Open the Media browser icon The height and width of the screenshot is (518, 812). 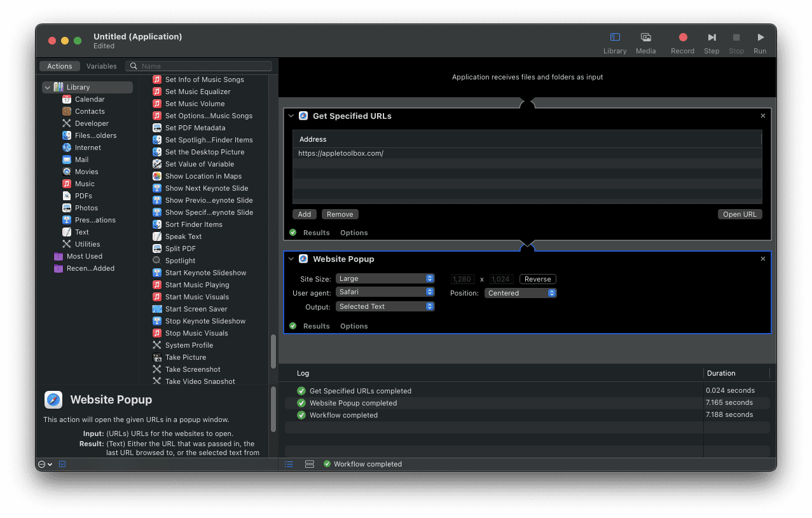tap(645, 37)
